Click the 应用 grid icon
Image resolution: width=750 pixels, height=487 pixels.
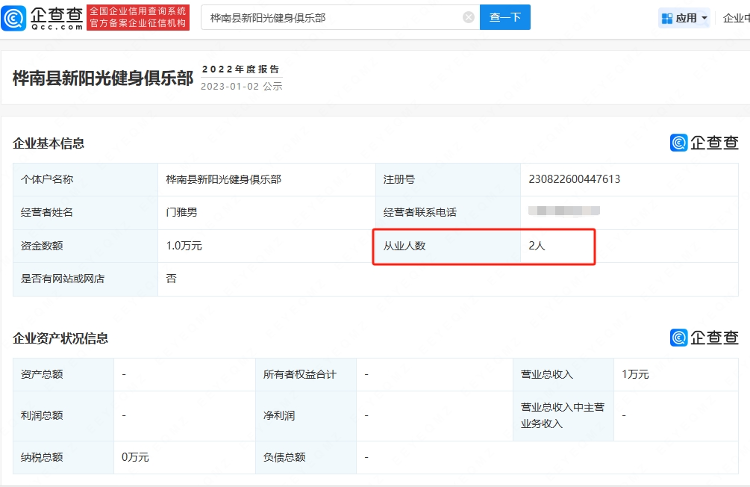click(667, 18)
